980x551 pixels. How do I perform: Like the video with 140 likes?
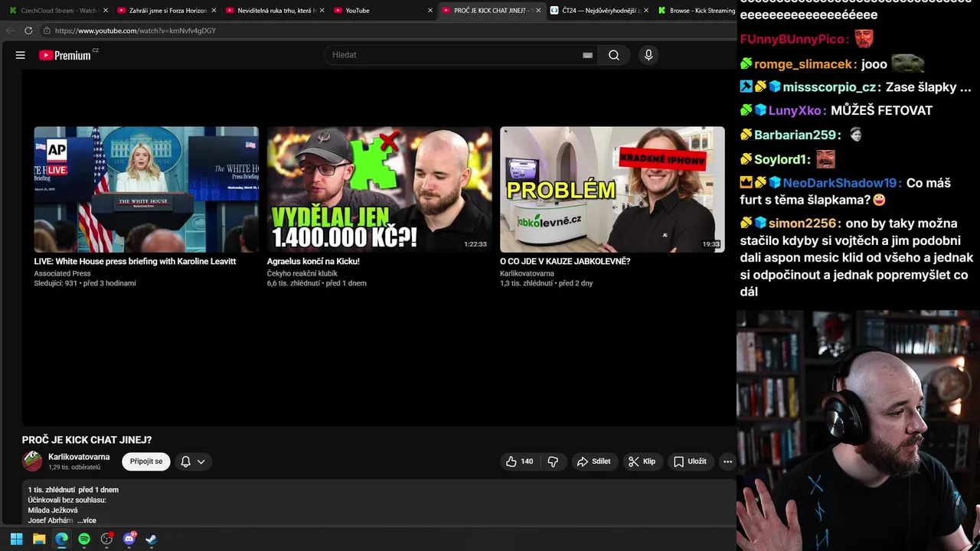point(519,461)
